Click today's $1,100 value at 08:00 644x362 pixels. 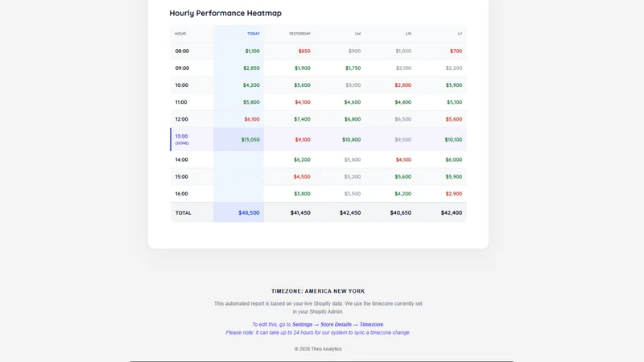[x=252, y=51]
